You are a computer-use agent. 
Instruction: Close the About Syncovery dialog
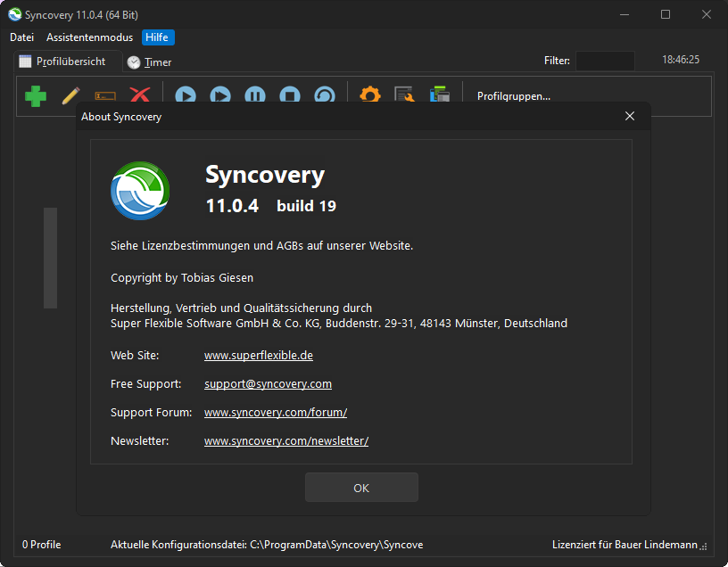coord(630,116)
